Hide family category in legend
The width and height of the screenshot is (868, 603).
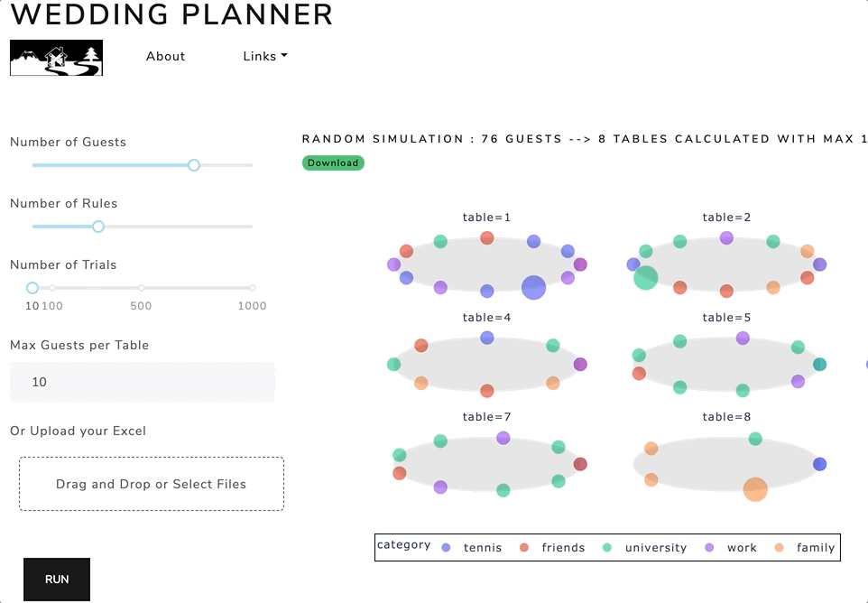tap(804, 548)
